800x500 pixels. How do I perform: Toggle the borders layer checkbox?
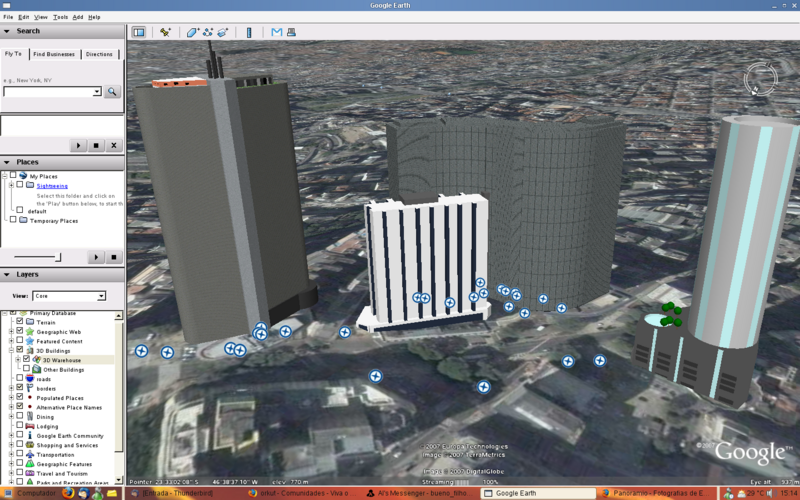(x=19, y=387)
